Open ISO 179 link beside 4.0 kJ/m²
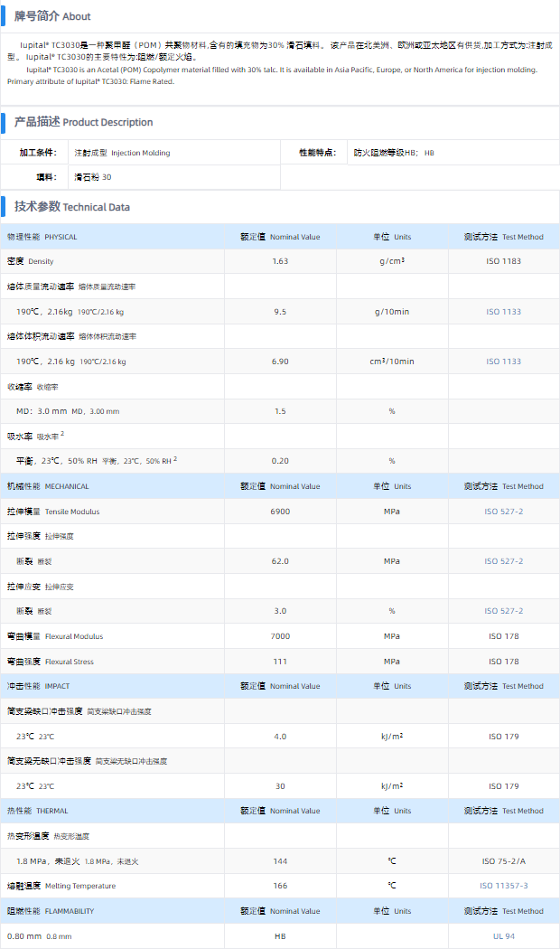The image size is (560, 949). click(x=503, y=737)
